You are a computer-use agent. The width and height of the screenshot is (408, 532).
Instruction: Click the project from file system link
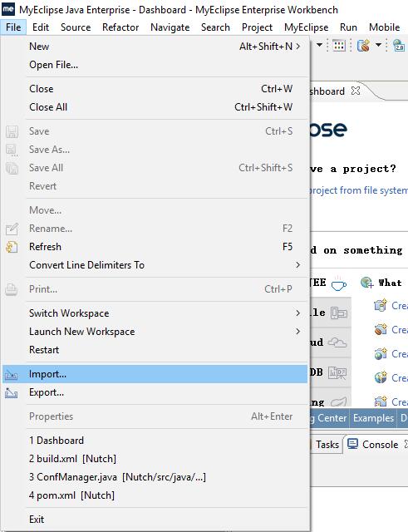(x=359, y=190)
